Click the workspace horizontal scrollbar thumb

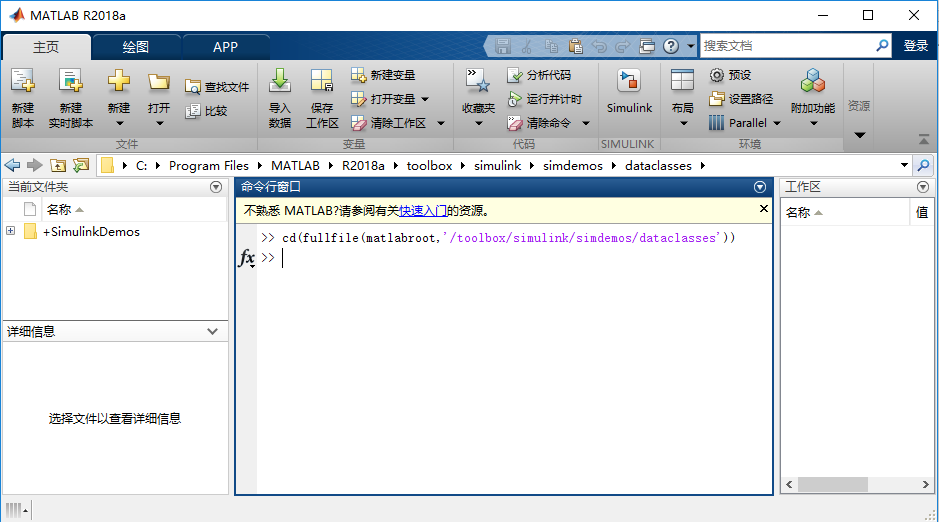coord(832,484)
